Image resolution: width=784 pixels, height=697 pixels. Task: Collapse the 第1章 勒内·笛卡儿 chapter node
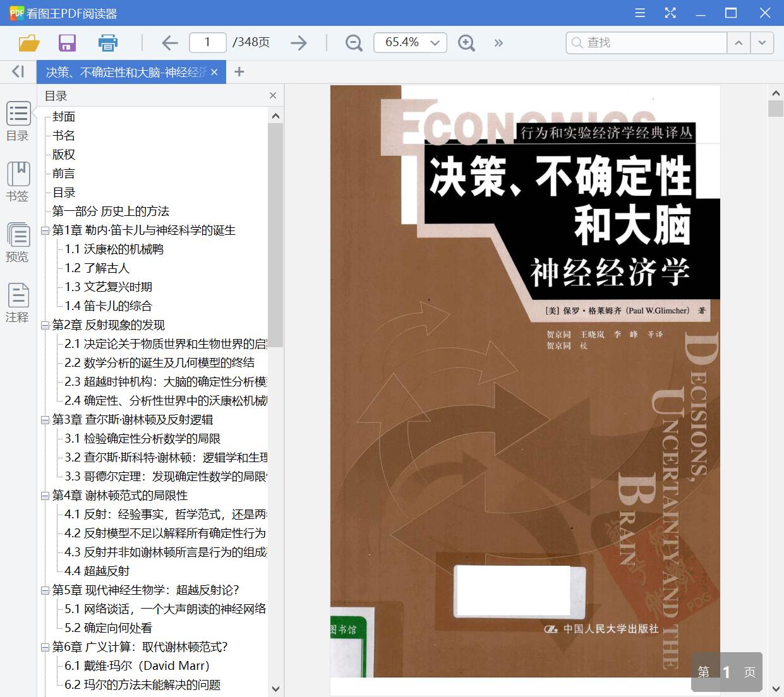pos(45,230)
